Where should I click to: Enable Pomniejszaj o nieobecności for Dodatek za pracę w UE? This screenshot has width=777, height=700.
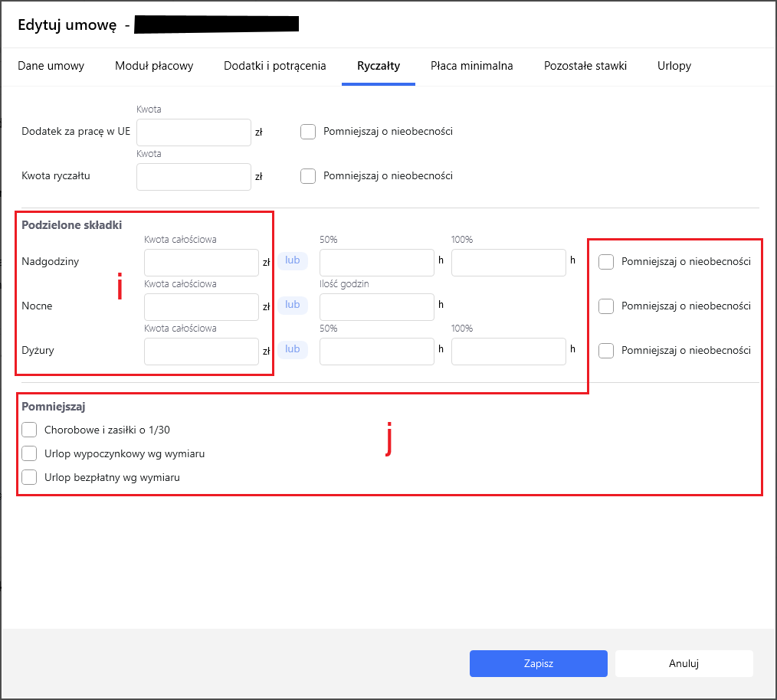(308, 132)
